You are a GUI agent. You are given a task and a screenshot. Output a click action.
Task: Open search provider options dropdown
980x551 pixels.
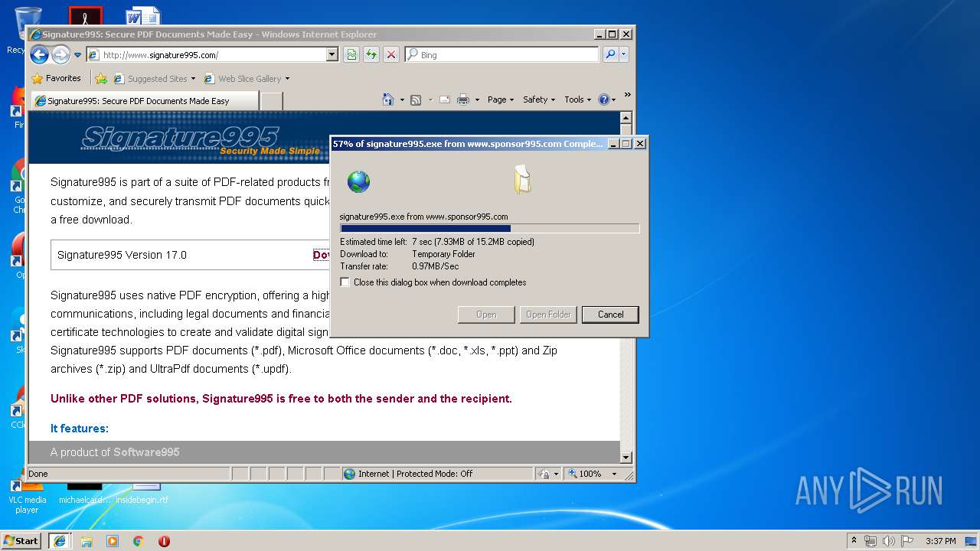624,55
